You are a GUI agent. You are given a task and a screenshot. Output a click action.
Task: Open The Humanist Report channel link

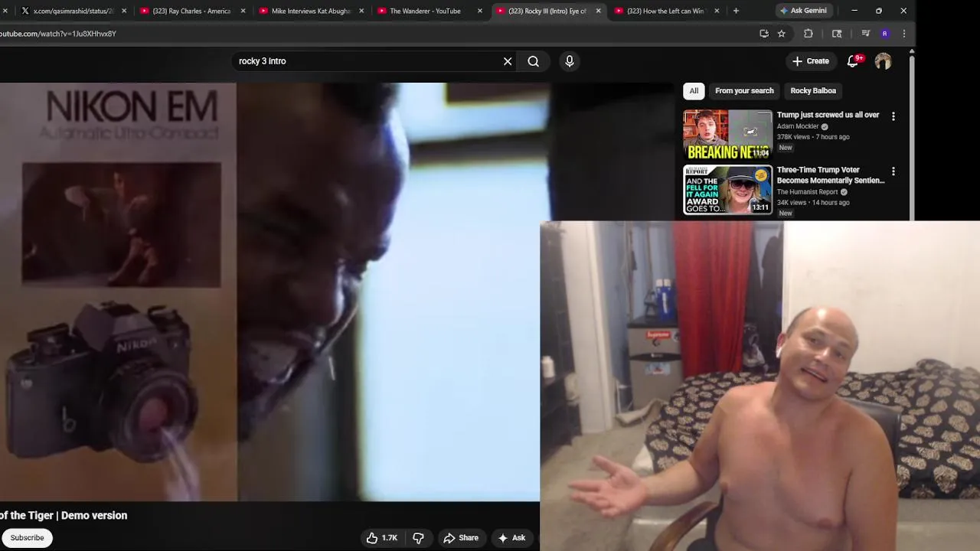[807, 192]
